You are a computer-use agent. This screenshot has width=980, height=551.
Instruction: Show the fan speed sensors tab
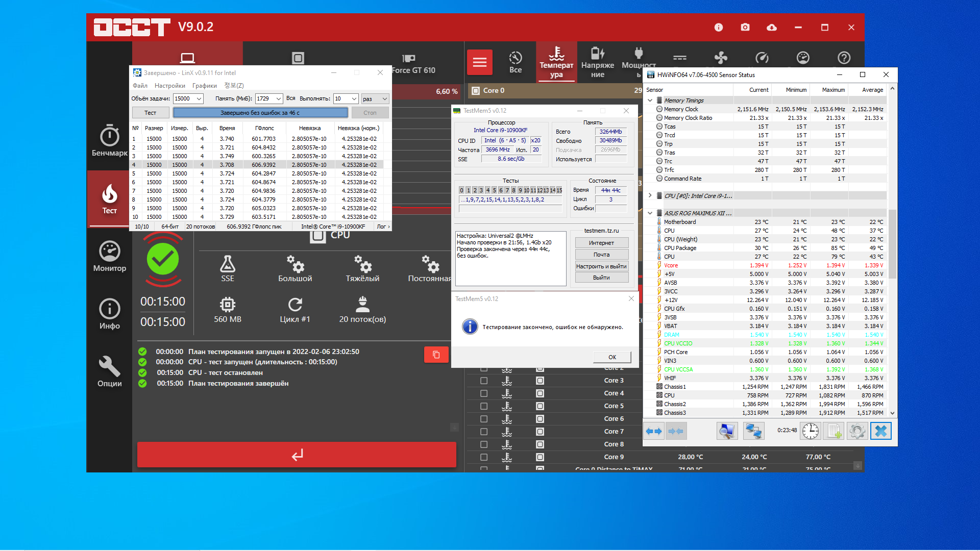click(x=721, y=58)
